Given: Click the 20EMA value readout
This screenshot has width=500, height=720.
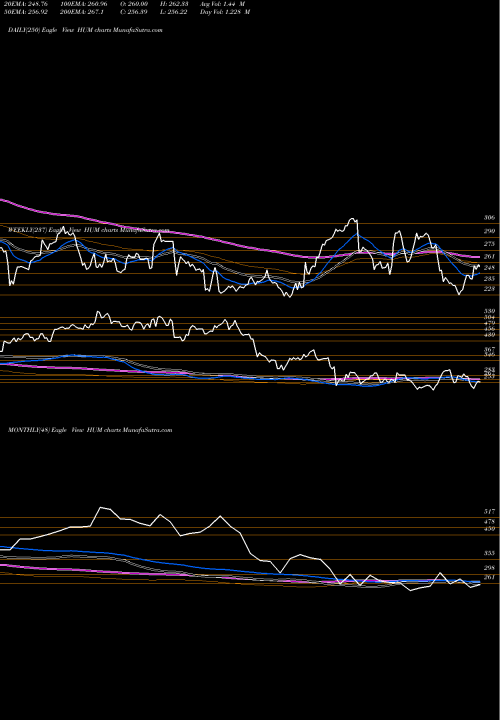Looking at the screenshot, I should pos(28,4).
